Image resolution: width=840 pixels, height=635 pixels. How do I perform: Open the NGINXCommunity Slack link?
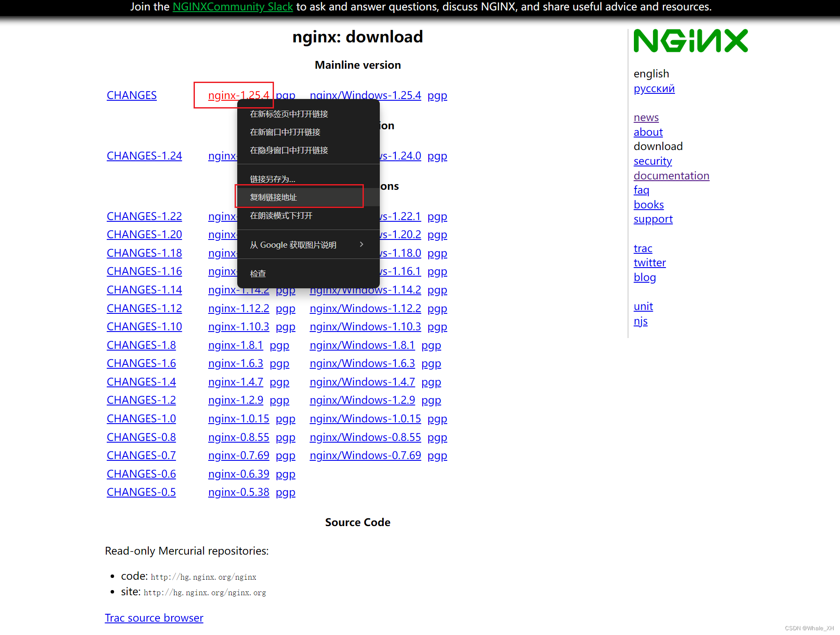click(x=232, y=7)
